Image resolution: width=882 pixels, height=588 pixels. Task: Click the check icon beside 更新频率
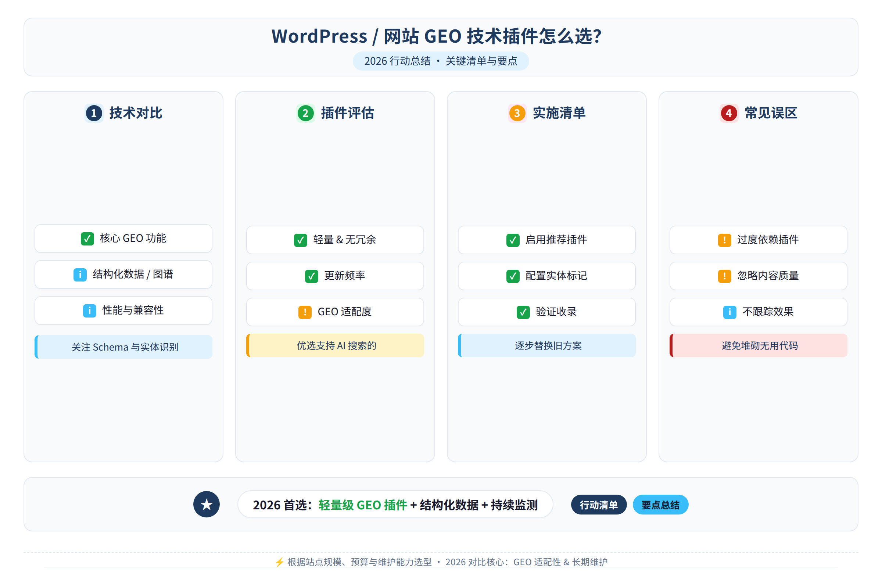(x=312, y=276)
